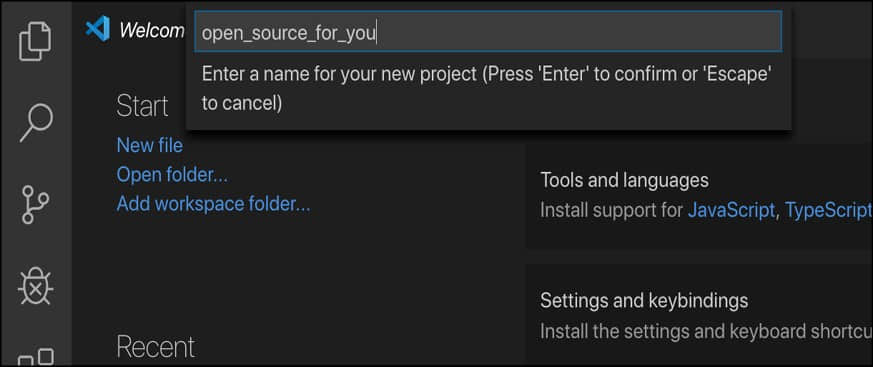Open the Source Control branch icon
Image resolution: width=873 pixels, height=367 pixels.
(x=35, y=205)
